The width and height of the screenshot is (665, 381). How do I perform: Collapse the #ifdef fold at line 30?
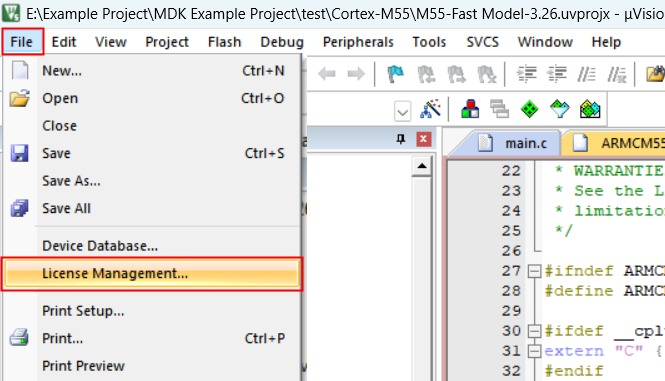coord(534,331)
